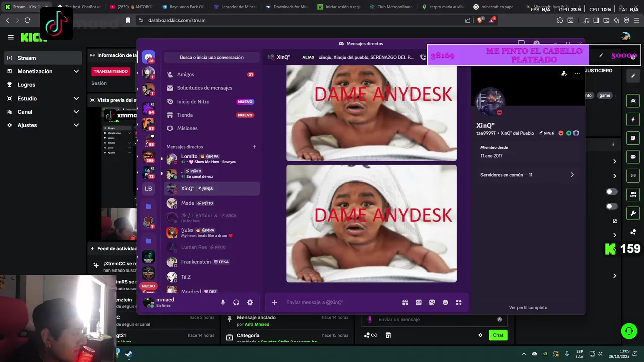Open Kick hamburger menu
This screenshot has height=362, width=644.
point(11,37)
